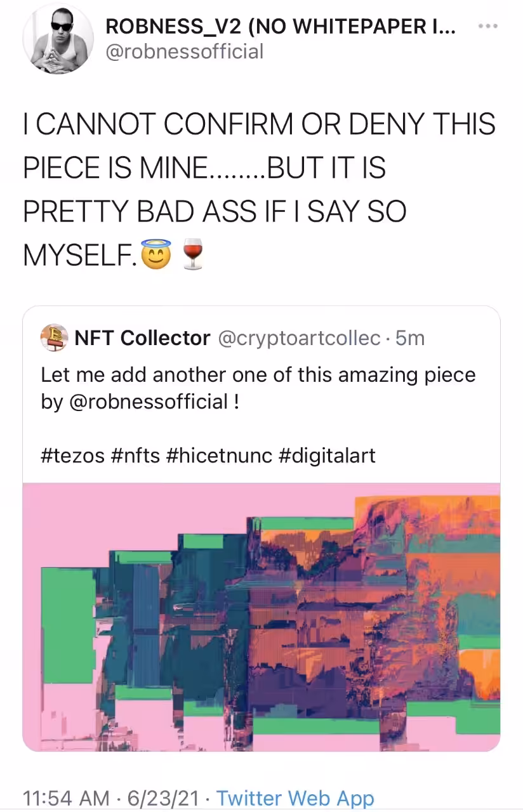
Task: Click the NFT Collector small avatar icon
Action: (54, 337)
